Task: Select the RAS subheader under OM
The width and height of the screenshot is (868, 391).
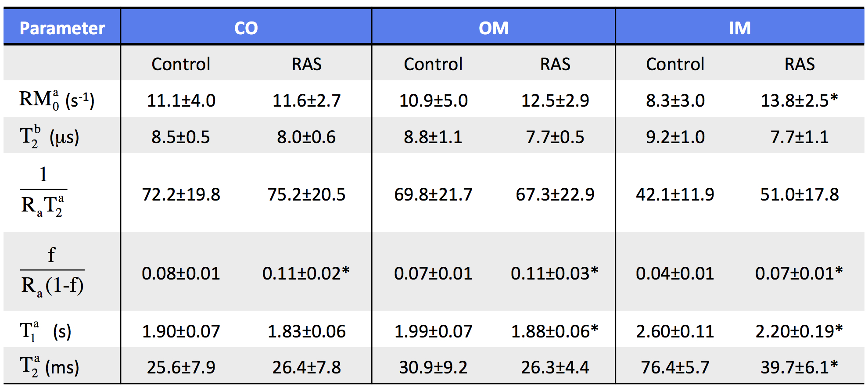Action: [x=555, y=64]
